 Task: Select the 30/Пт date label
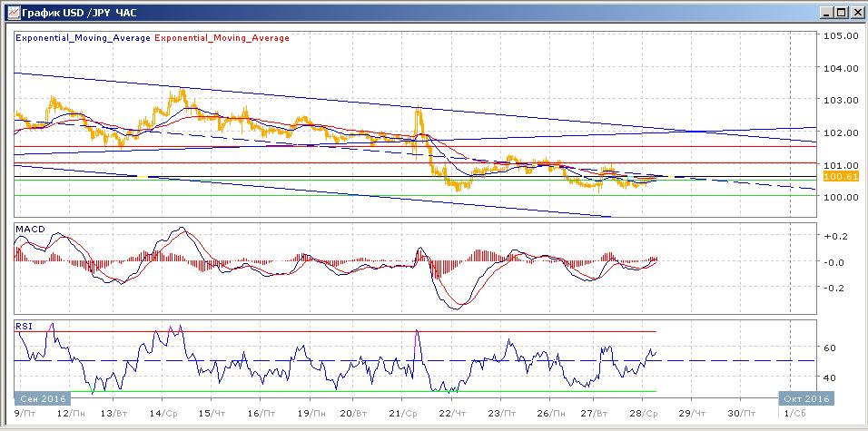click(742, 413)
